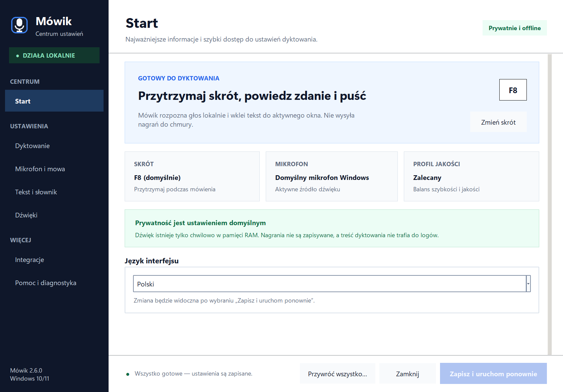
Task: Click the Mówik microphone logo icon
Action: (x=19, y=25)
